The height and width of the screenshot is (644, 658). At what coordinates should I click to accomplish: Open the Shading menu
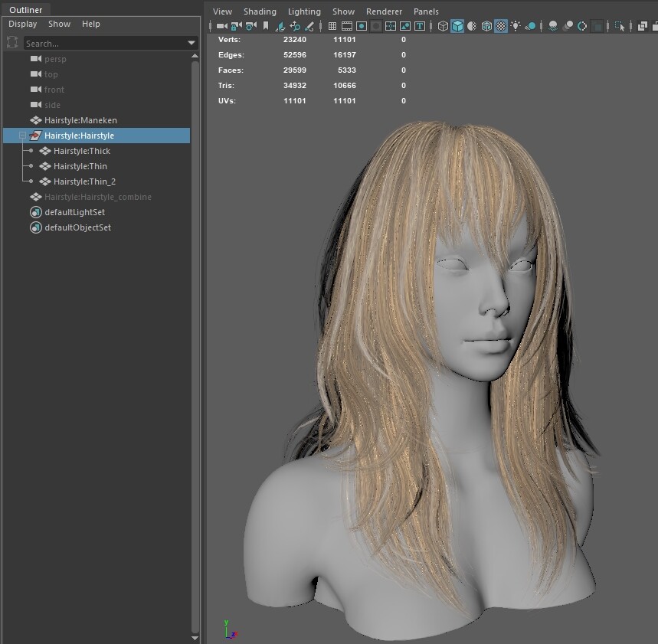(260, 11)
